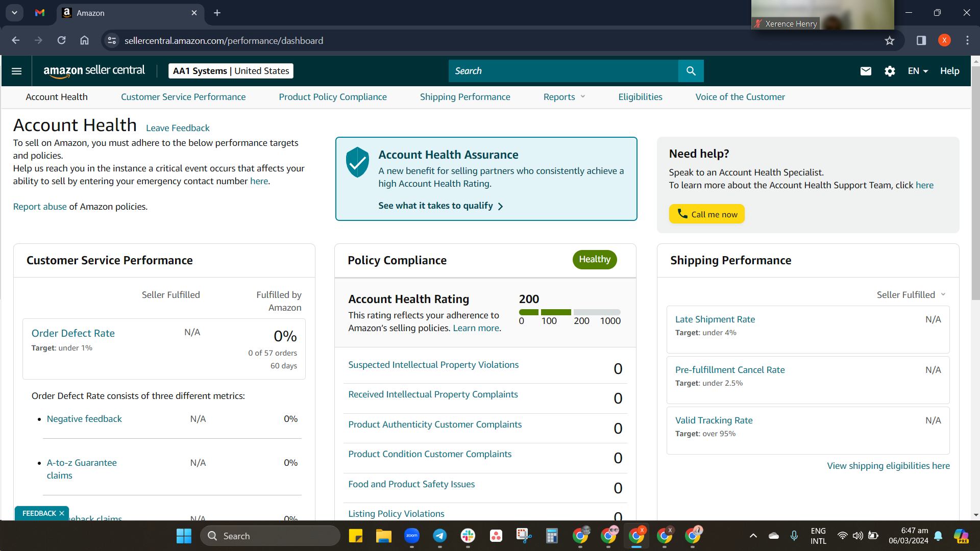The width and height of the screenshot is (980, 551).
Task: Open View shipping eligibilities here link
Action: 888,466
